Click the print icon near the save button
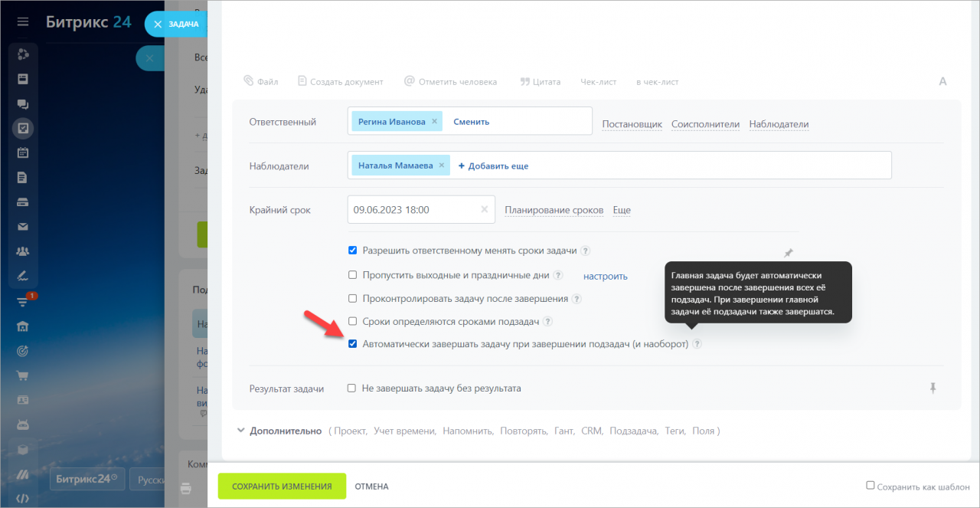Viewport: 980px width, 508px height. point(185,487)
